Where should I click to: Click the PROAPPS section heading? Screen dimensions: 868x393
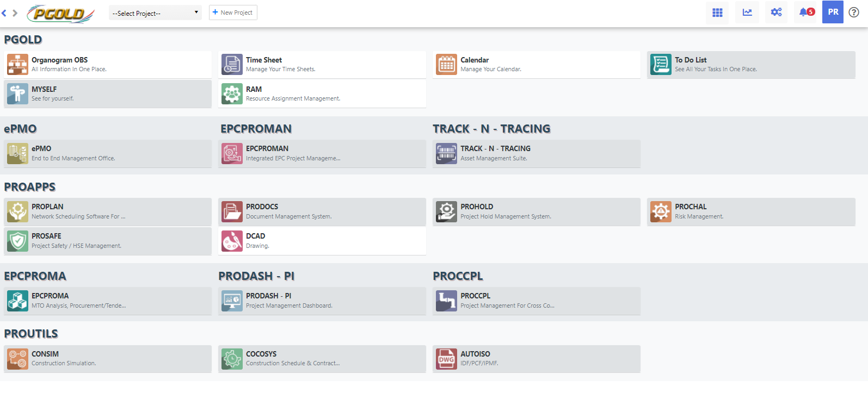click(x=30, y=187)
